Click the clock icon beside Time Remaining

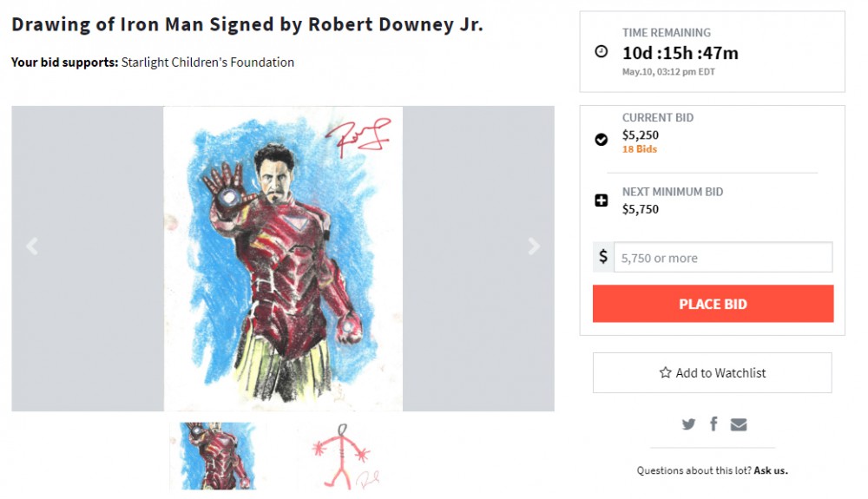602,52
